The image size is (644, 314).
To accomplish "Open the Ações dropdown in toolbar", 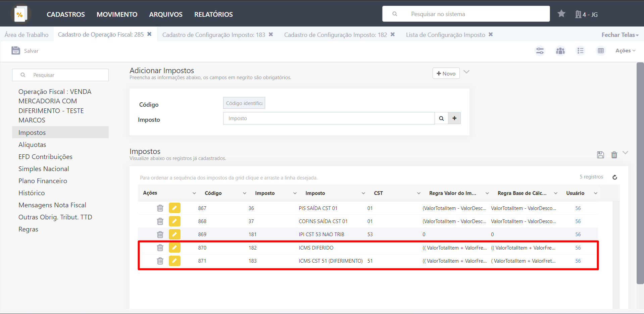I will [625, 51].
